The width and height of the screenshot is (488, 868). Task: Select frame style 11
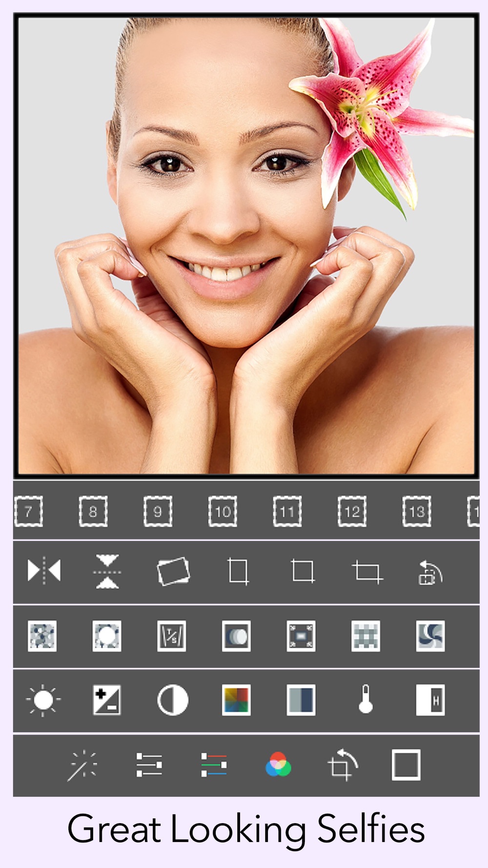pyautogui.click(x=287, y=511)
